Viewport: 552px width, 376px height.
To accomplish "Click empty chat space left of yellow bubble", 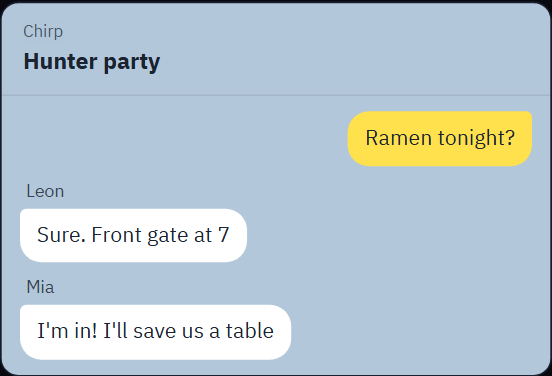I will tap(176, 138).
